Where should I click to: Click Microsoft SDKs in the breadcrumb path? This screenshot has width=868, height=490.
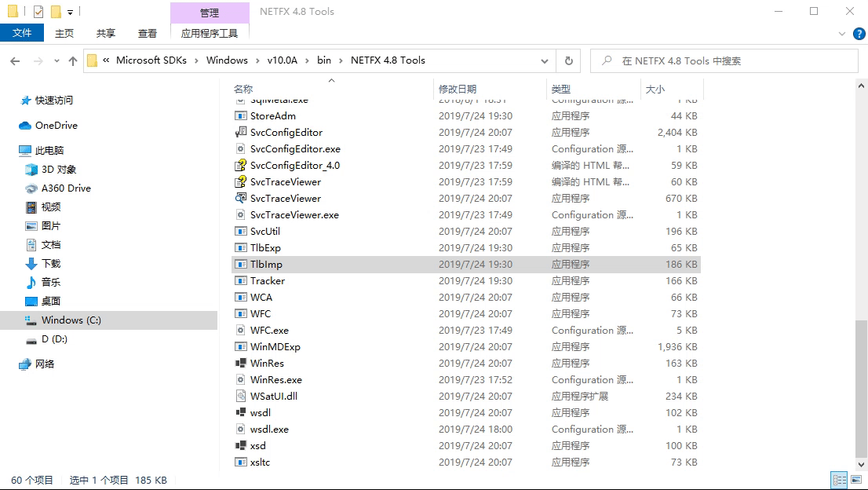coord(151,60)
